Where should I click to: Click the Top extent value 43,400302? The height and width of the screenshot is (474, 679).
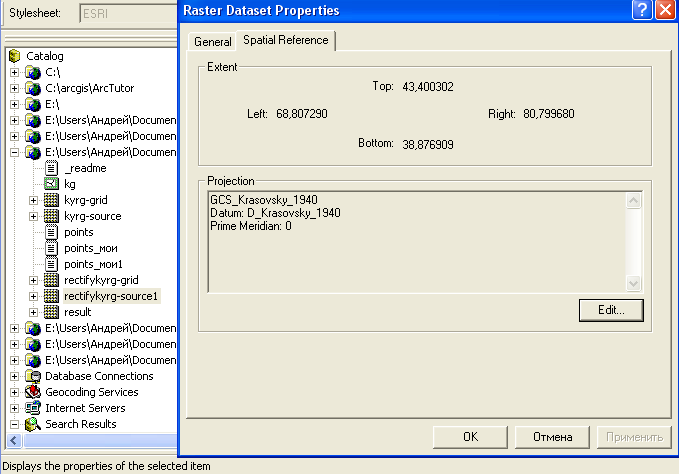(428, 87)
